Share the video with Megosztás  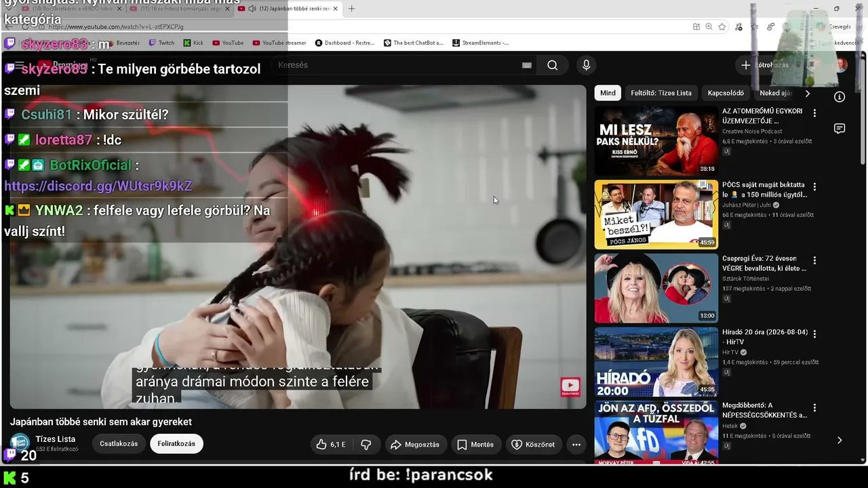click(x=415, y=445)
